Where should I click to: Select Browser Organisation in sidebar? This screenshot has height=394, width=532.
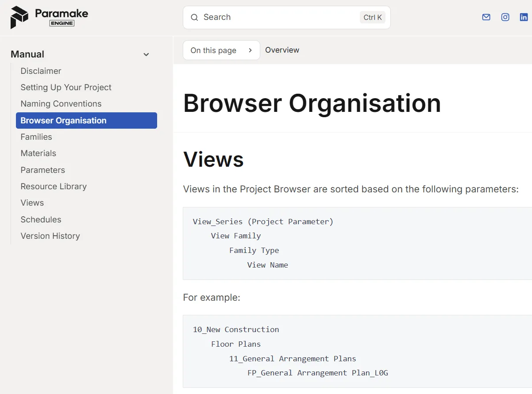pyautogui.click(x=86, y=121)
